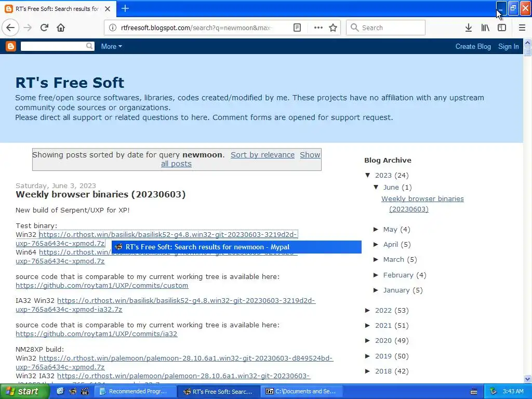This screenshot has height=399, width=532.
Task: Open the browser home page
Action: click(61, 28)
